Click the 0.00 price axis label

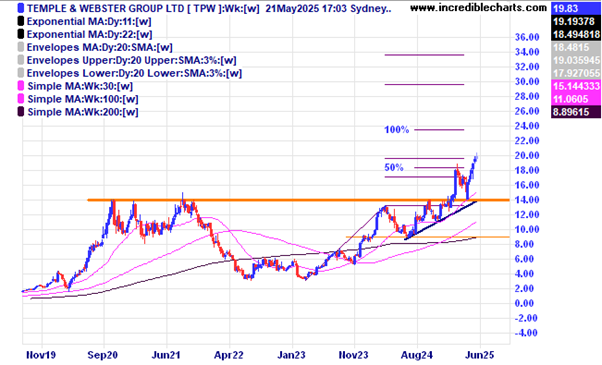click(524, 303)
